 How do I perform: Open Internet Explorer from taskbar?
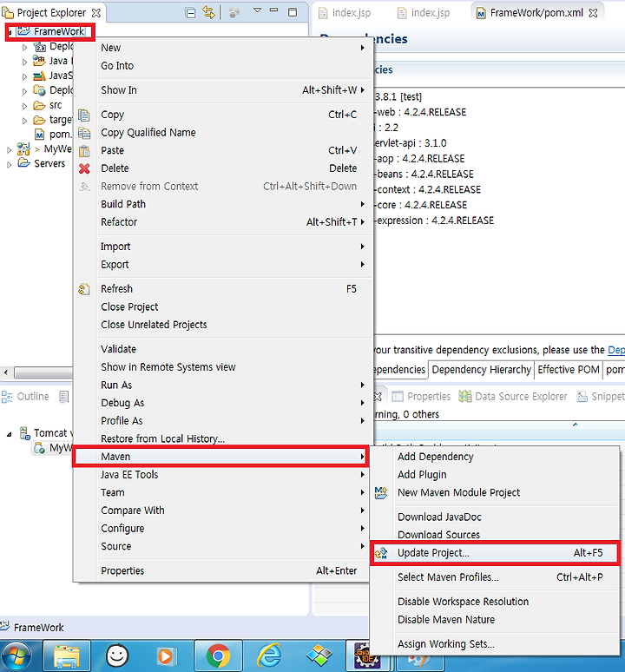tap(269, 656)
